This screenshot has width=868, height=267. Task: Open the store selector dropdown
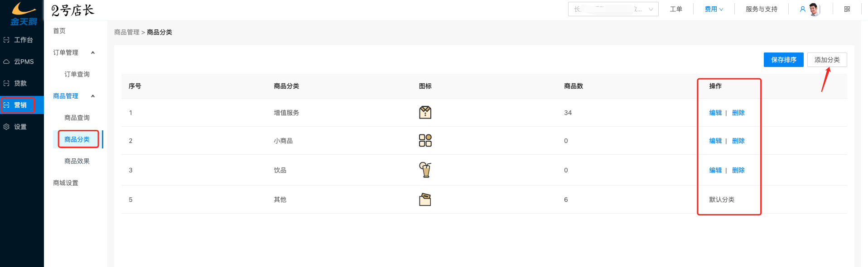tap(613, 9)
